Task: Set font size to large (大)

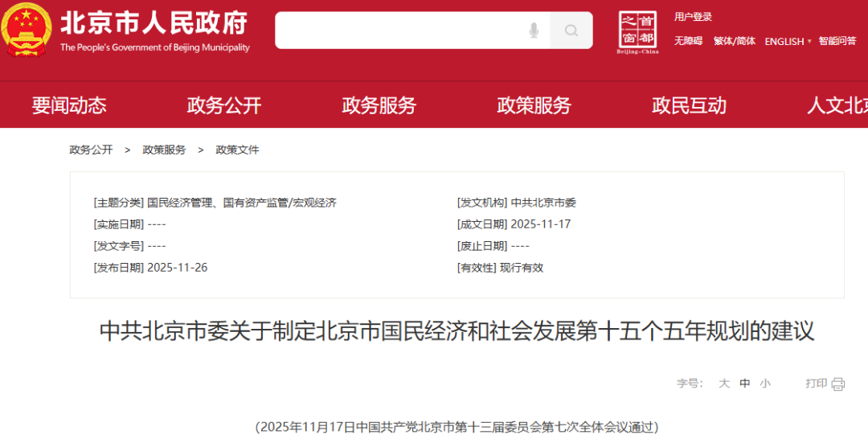Action: (x=724, y=384)
